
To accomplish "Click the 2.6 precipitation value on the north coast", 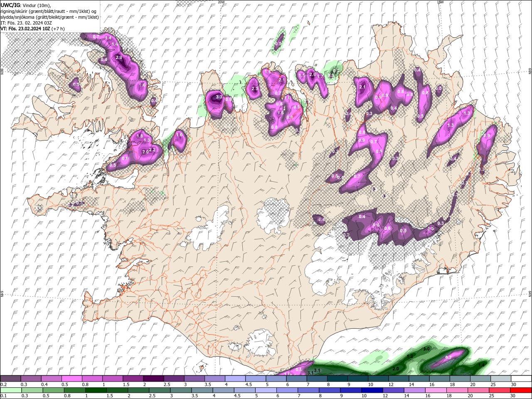I will [x=313, y=74].
